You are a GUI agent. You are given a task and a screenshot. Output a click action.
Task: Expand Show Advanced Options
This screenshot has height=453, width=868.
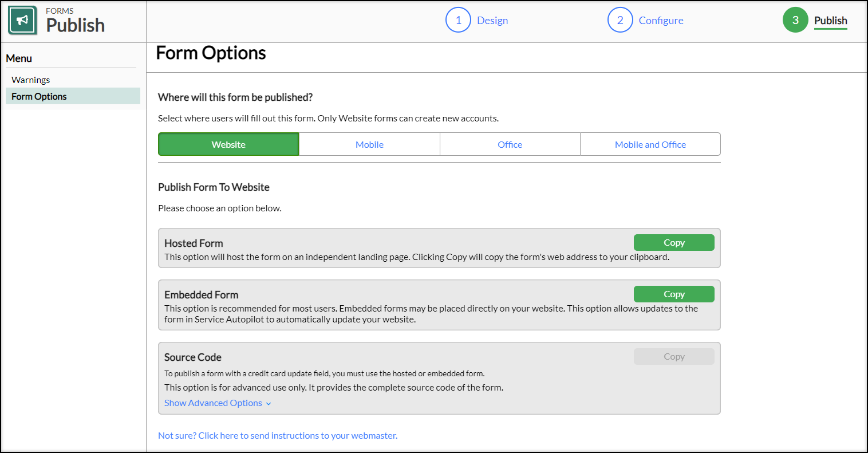point(213,403)
